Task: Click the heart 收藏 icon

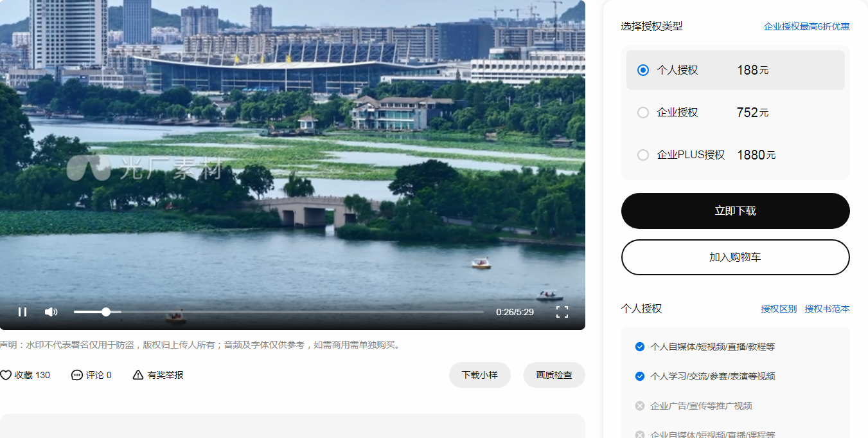Action: tap(6, 375)
